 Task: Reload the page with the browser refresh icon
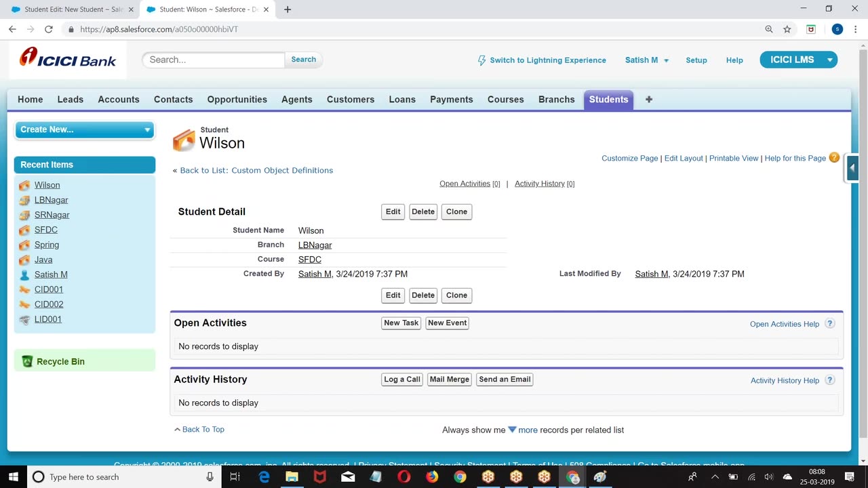point(49,29)
